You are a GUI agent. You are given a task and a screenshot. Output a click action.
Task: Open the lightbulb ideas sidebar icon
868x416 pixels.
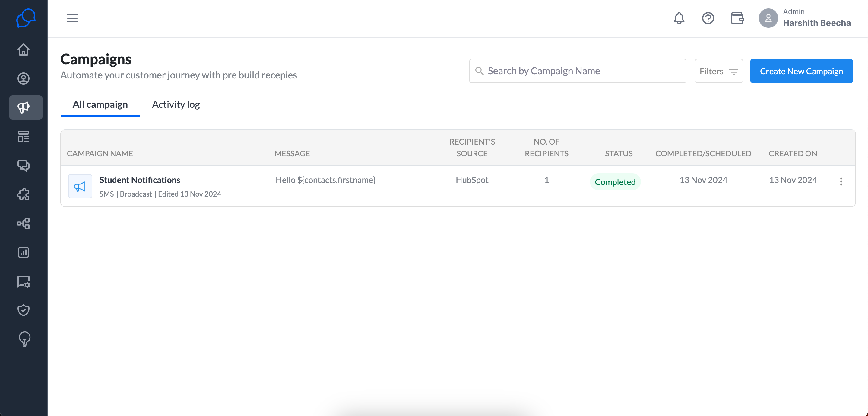pyautogui.click(x=24, y=339)
